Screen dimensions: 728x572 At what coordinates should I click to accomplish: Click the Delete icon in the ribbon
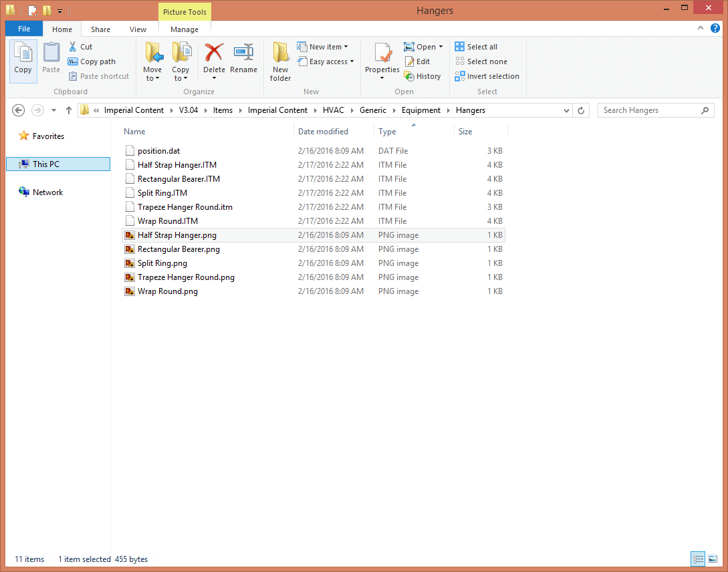pyautogui.click(x=214, y=53)
